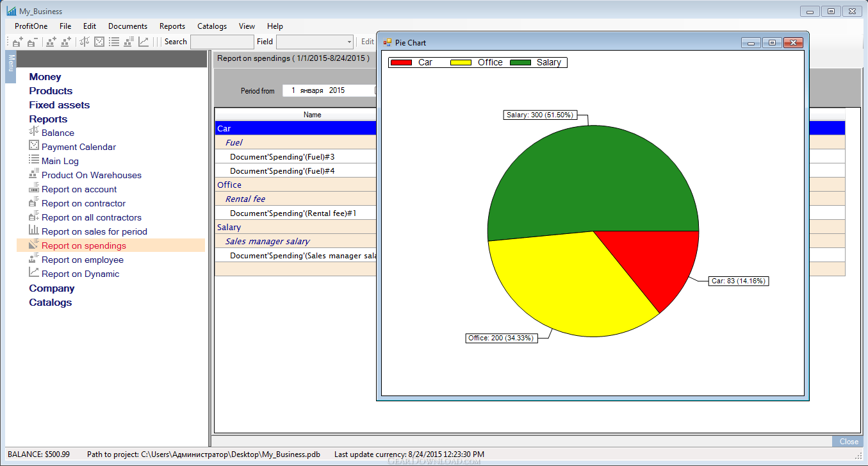Click the Close button at bottom right
Image resolution: width=868 pixels, height=466 pixels.
point(849,441)
